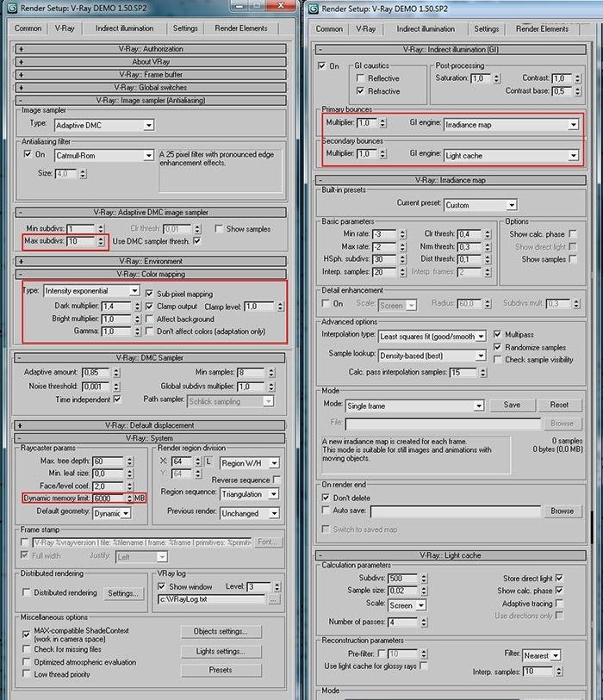Toggle the Indirect illumination On checkbox

321,65
